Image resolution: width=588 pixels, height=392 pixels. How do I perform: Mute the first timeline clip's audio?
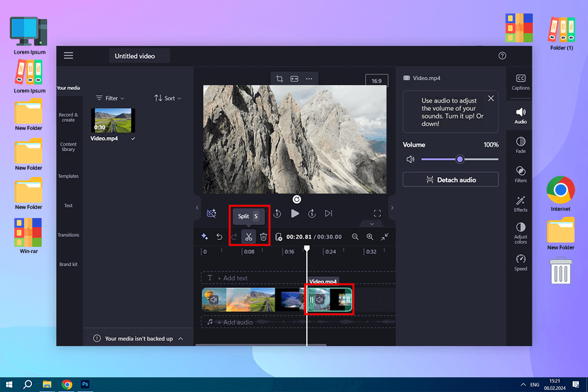pyautogui.click(x=213, y=300)
